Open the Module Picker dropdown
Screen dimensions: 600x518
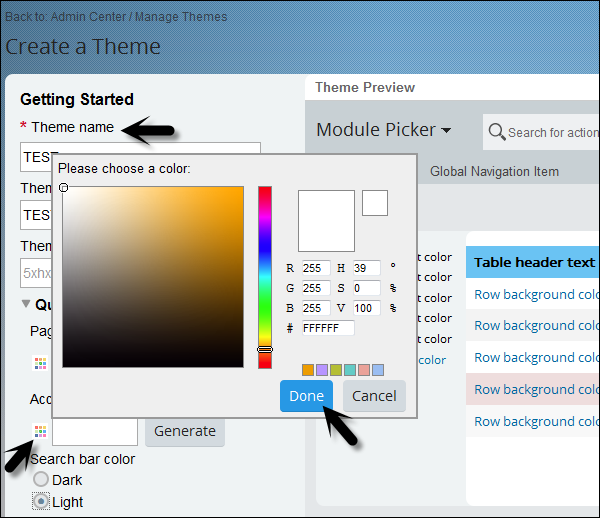383,130
